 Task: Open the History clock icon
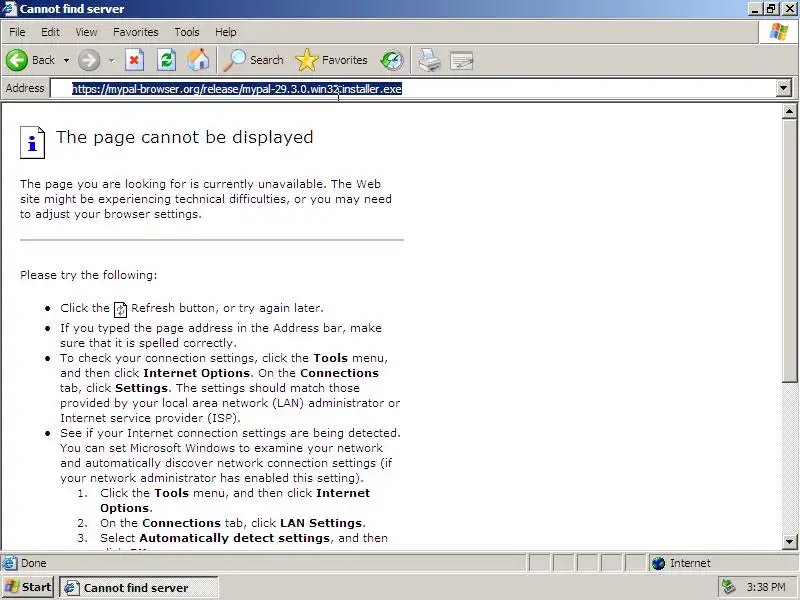pos(392,60)
